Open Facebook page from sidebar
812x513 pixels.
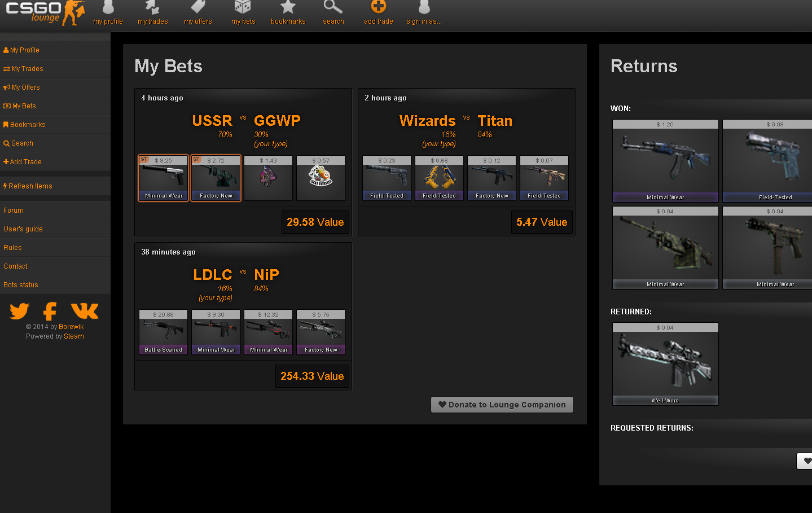pos(50,311)
